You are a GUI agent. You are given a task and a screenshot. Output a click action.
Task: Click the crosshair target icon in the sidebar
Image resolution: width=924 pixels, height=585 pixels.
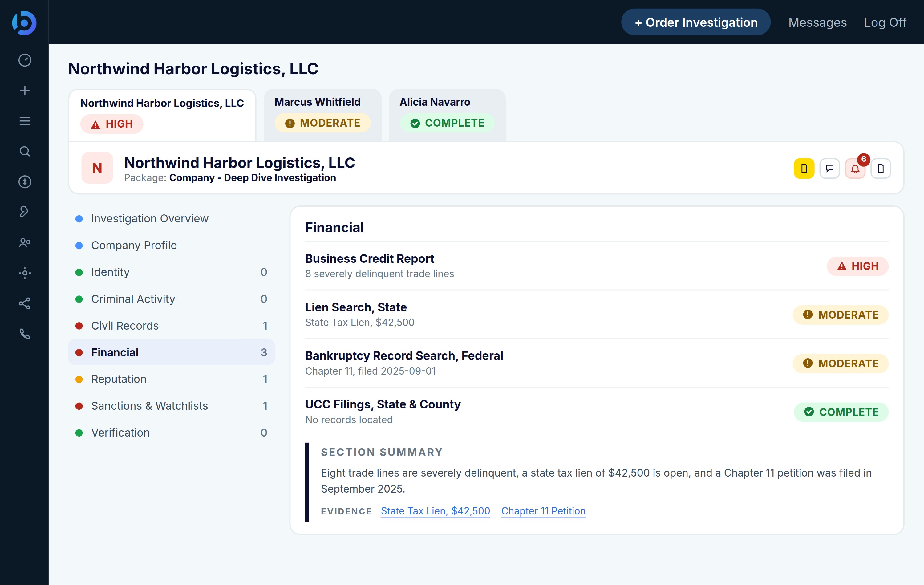pos(25,273)
